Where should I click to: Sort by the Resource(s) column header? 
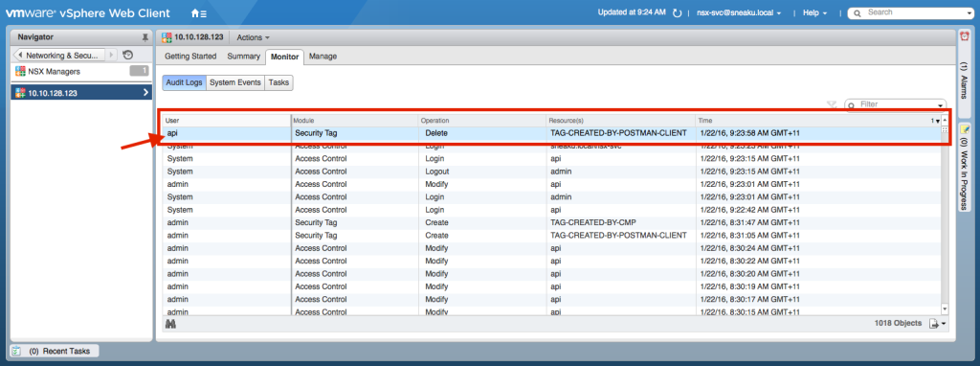click(x=621, y=120)
